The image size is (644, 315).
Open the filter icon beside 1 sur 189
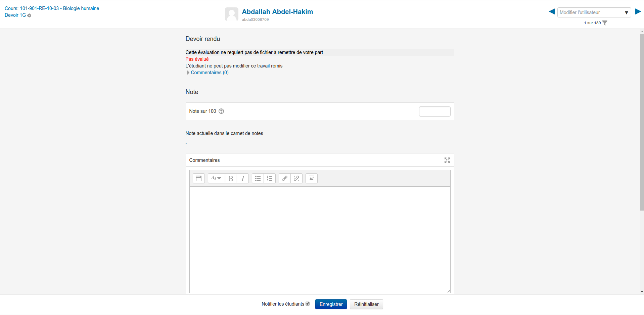(x=605, y=23)
